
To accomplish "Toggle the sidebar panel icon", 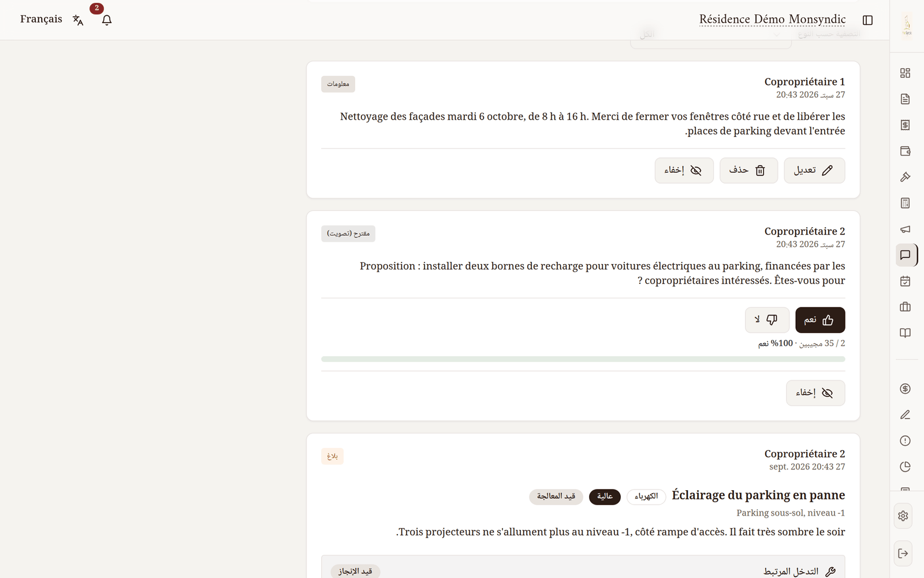I will 867,20.
